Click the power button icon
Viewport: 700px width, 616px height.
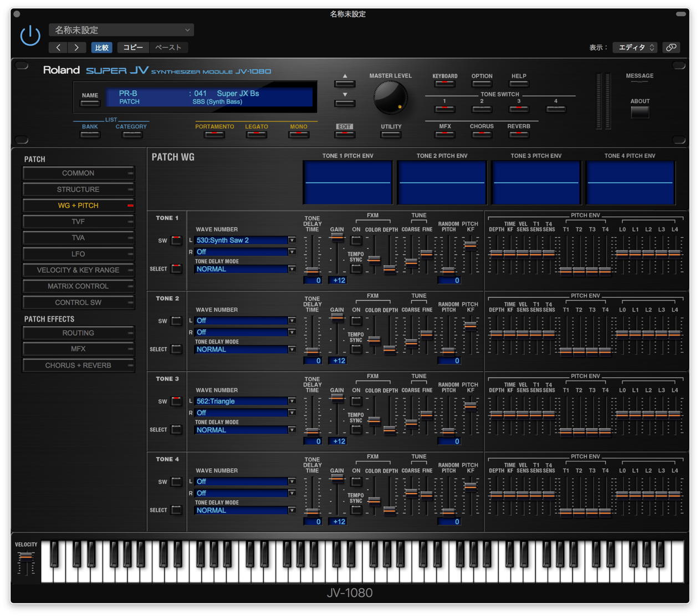coord(30,35)
